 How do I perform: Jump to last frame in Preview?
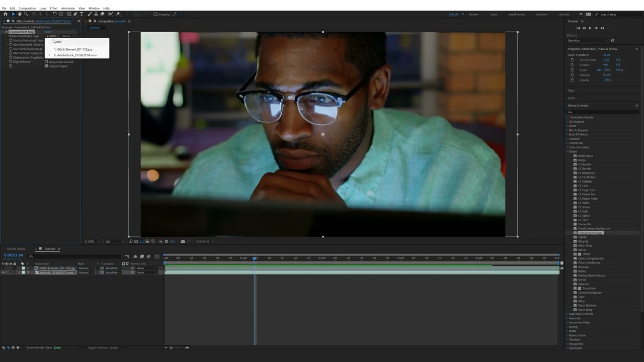click(x=602, y=28)
